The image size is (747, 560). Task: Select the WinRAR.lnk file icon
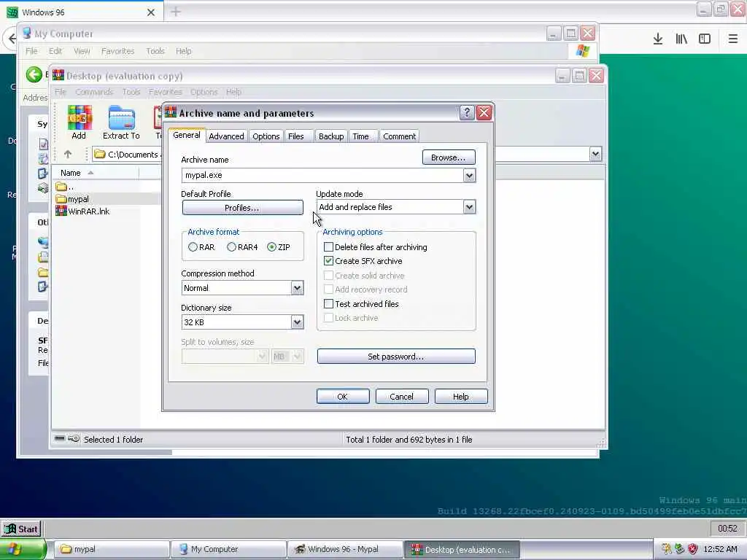(61, 211)
